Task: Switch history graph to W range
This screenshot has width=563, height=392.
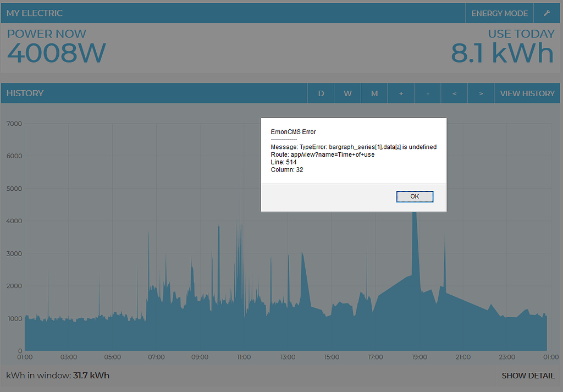Action: click(x=347, y=93)
